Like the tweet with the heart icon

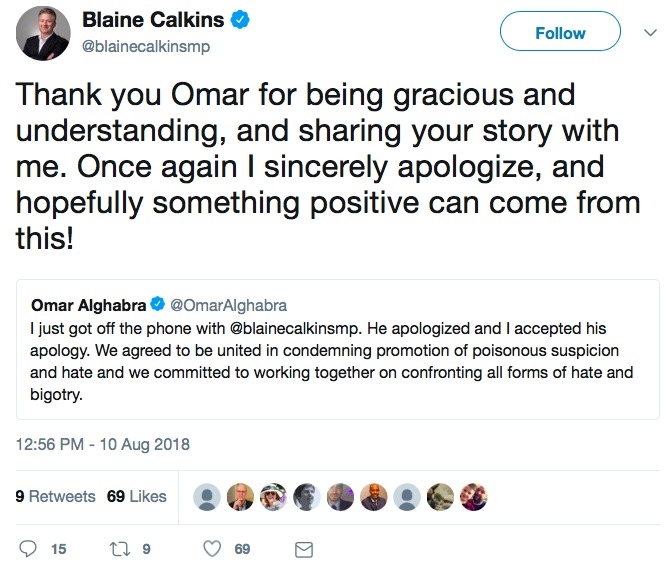pyautogui.click(x=212, y=549)
